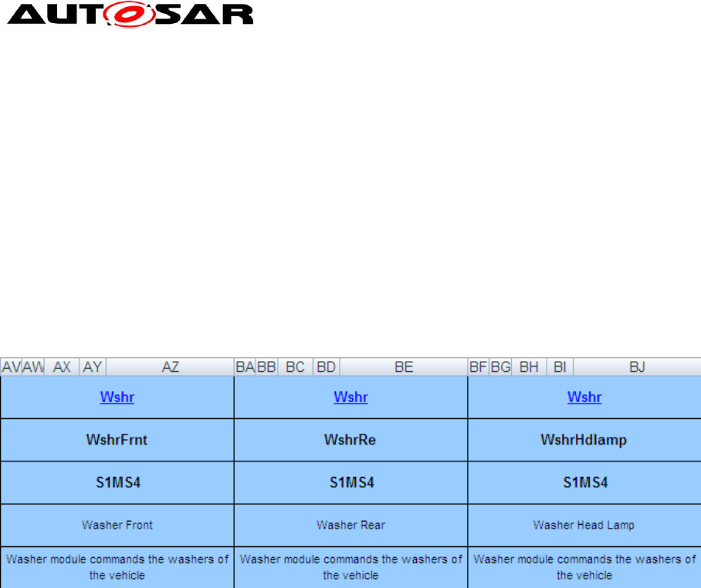The height and width of the screenshot is (588, 701).
Task: Open the Wshr link above WshrHdlamp
Action: click(x=584, y=397)
